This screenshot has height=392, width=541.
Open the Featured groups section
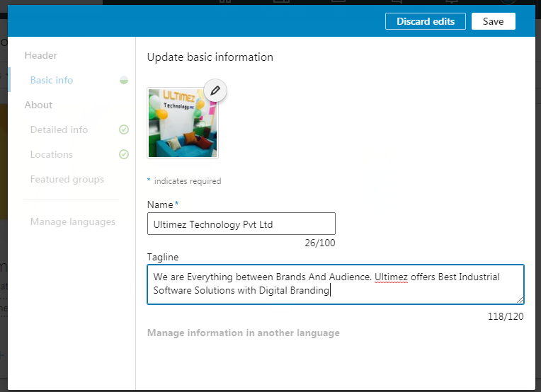click(67, 179)
